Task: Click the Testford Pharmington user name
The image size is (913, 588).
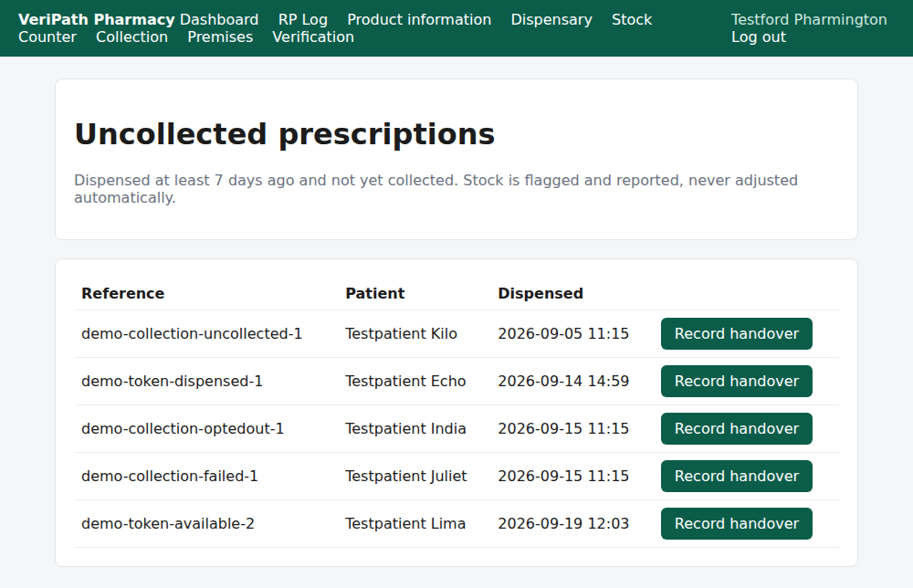Action: coord(809,19)
